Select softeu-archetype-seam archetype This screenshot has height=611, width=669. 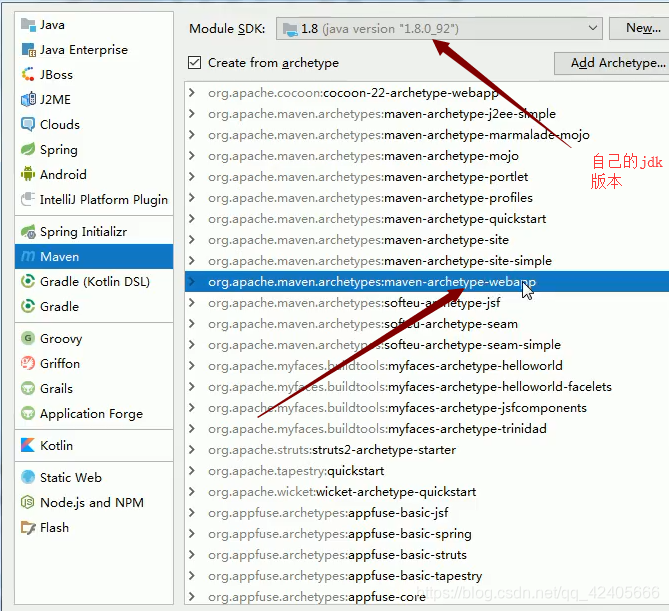point(427,324)
